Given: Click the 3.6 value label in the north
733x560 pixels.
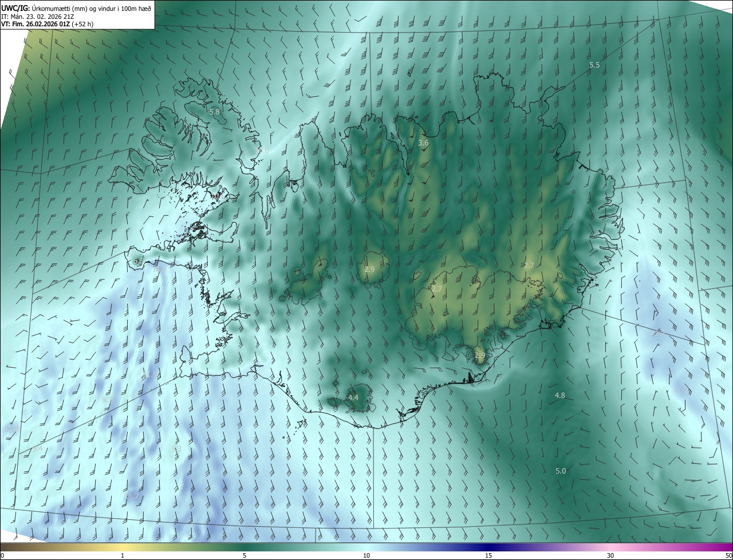Looking at the screenshot, I should click(x=423, y=143).
